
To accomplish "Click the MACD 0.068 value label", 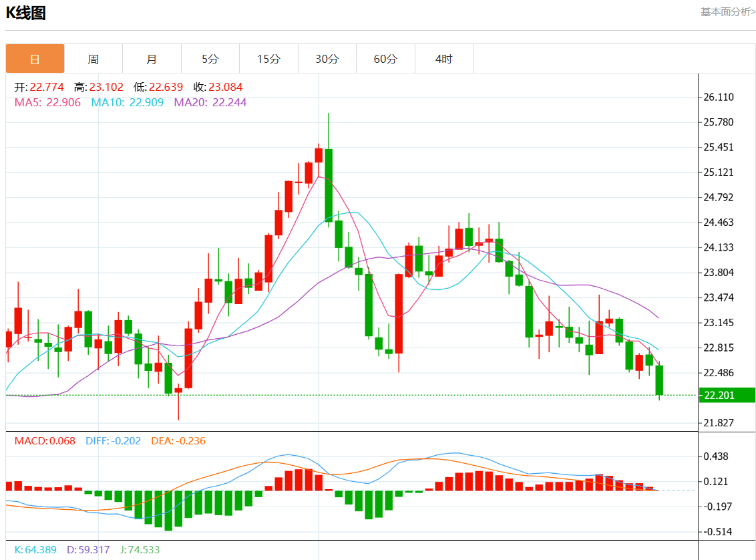I will click(45, 441).
